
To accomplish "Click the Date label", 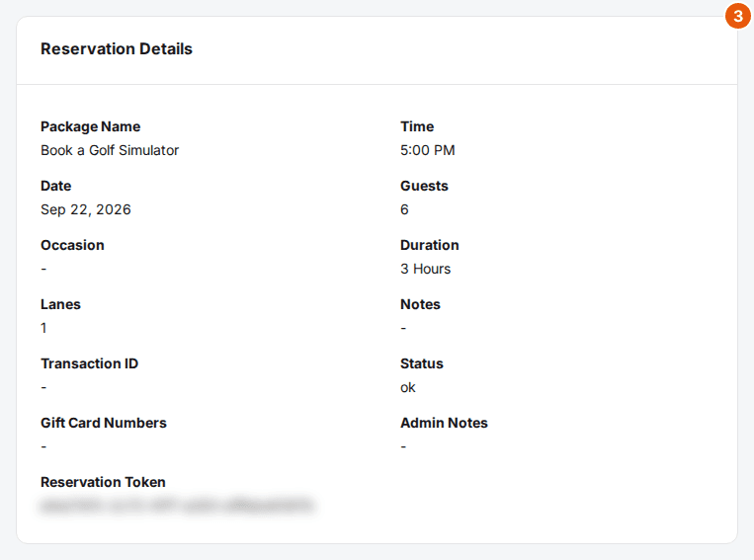I will coord(55,186).
